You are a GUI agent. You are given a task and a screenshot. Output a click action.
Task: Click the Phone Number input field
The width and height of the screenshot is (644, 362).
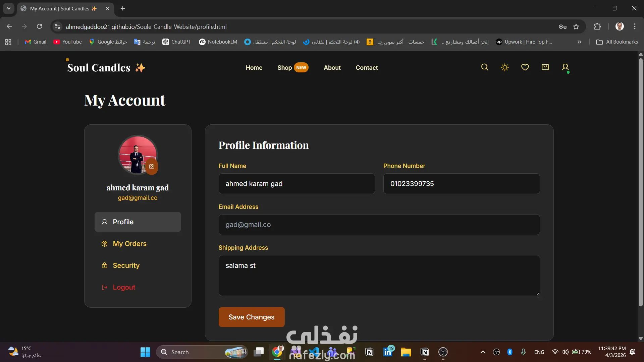[x=461, y=184]
